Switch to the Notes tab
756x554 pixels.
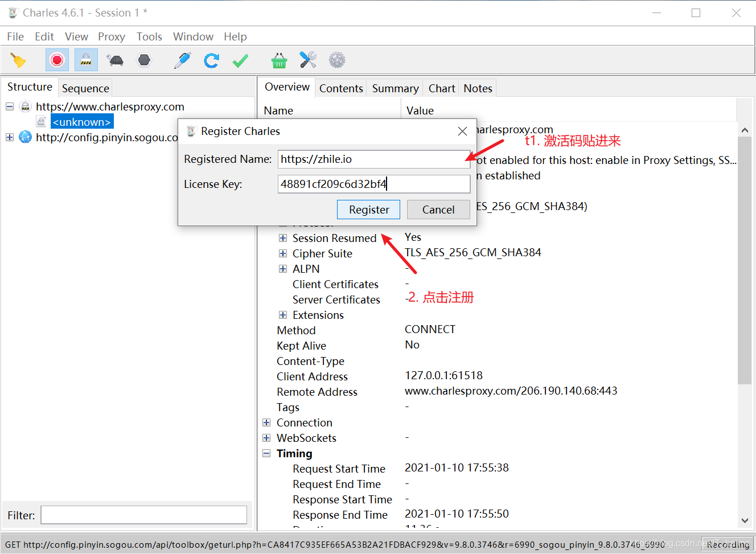[478, 88]
